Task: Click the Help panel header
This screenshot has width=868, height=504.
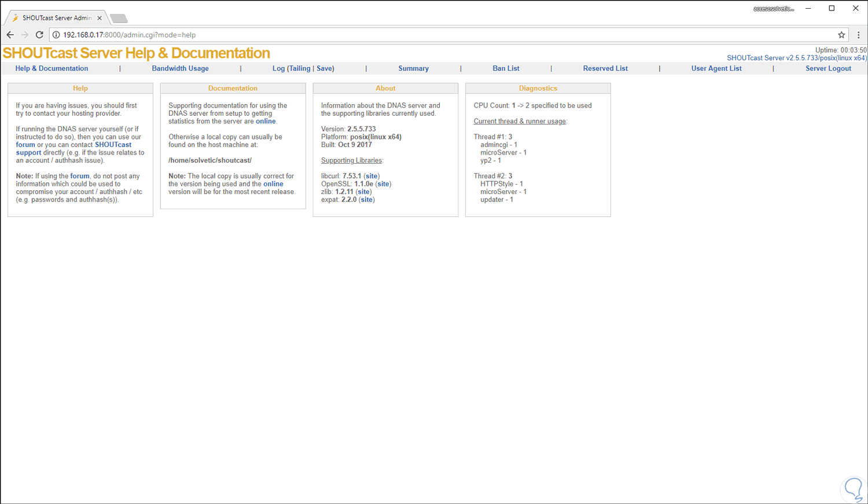Action: (80, 89)
